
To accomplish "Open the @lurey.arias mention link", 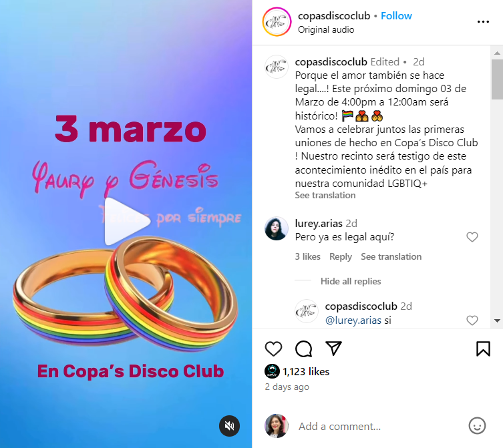I will pos(353,320).
